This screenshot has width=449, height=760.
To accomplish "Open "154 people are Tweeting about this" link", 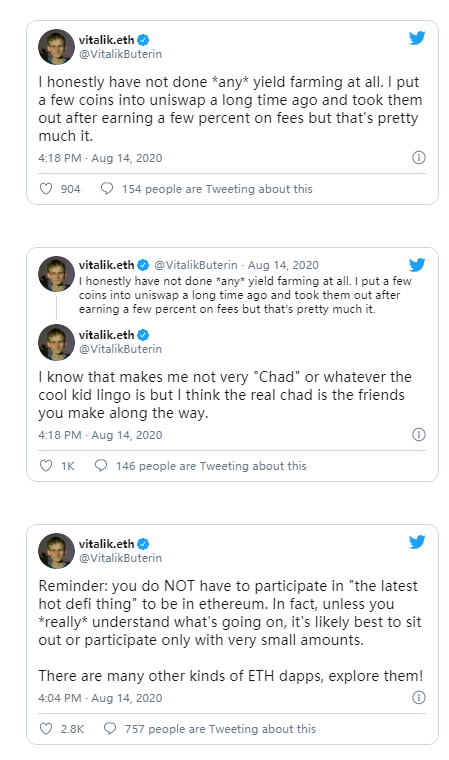I will pos(217,189).
